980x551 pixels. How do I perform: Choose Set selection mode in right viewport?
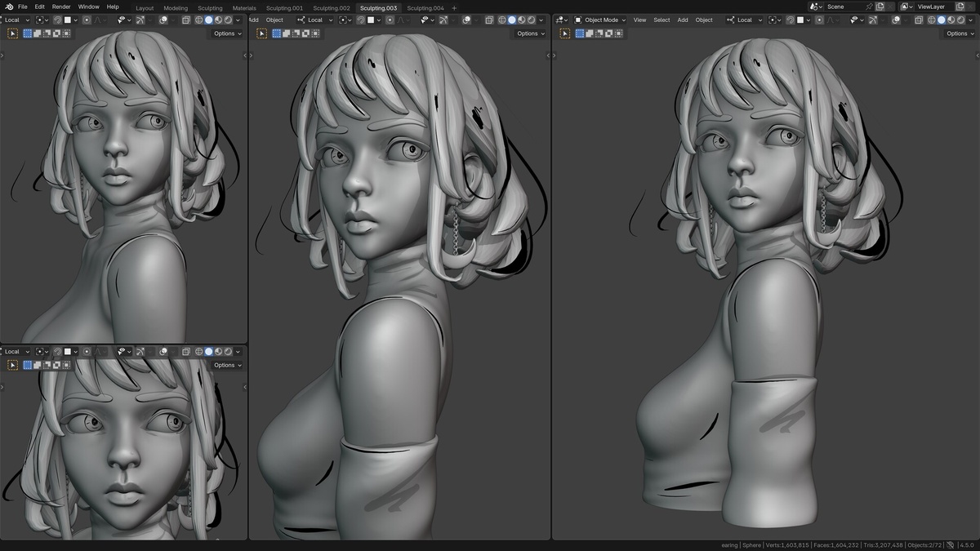pos(580,33)
